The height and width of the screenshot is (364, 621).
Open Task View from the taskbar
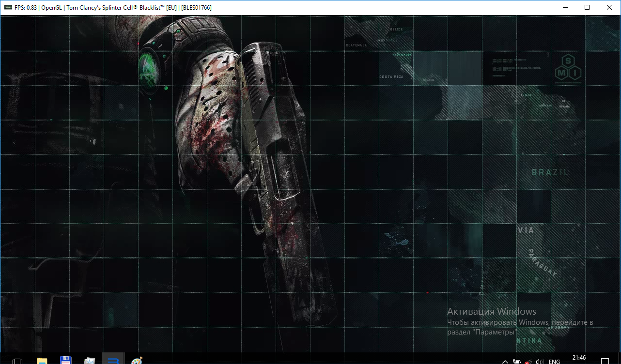[17, 361]
